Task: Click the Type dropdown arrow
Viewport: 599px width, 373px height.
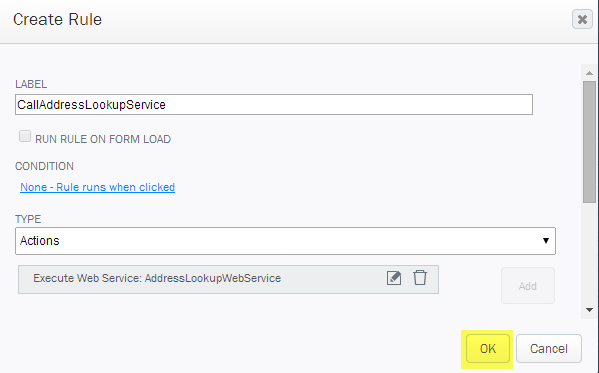Action: coord(546,241)
